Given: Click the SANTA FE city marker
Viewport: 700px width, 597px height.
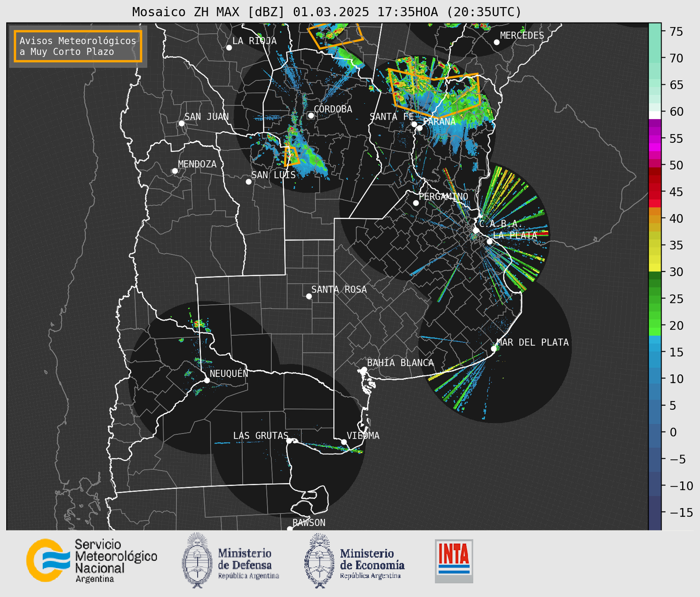Looking at the screenshot, I should 414,124.
